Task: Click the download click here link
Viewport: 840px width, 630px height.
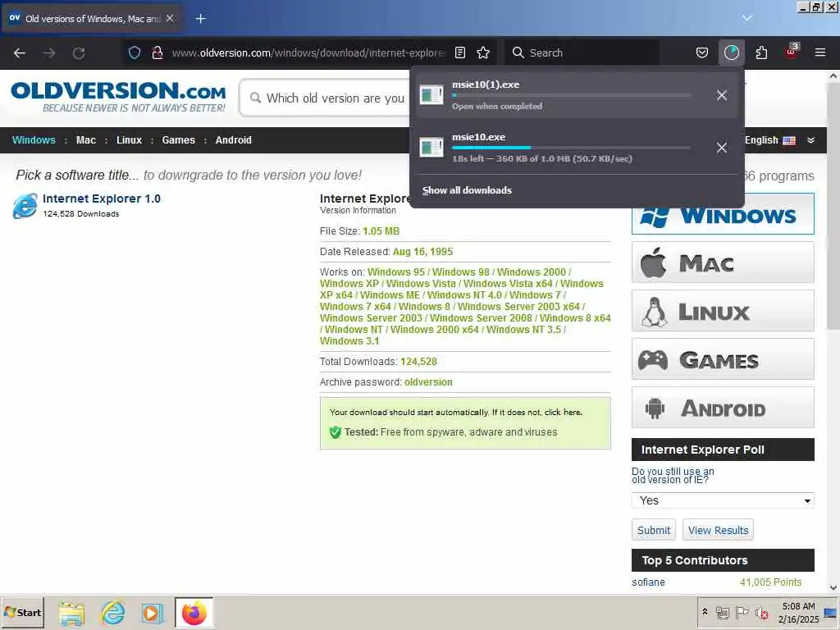Action: [563, 413]
